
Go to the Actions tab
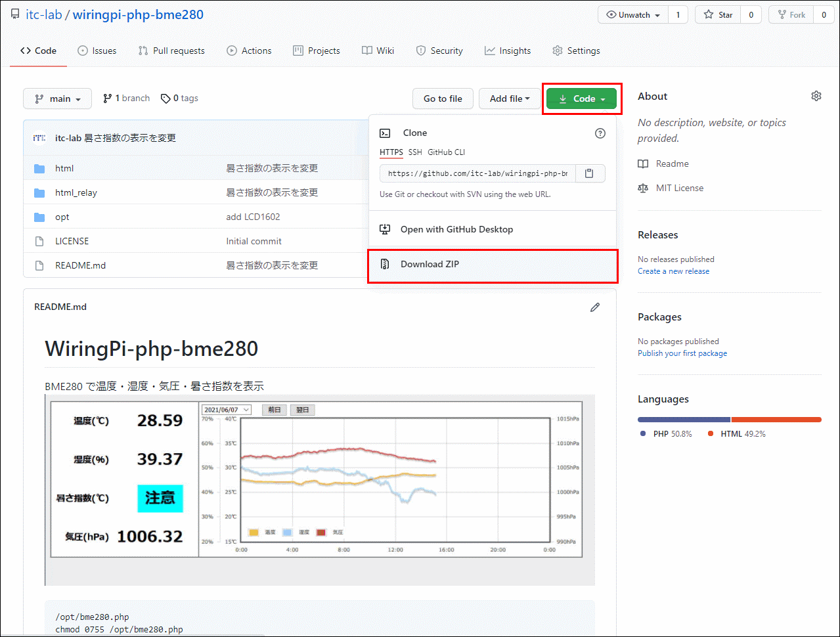coord(249,51)
